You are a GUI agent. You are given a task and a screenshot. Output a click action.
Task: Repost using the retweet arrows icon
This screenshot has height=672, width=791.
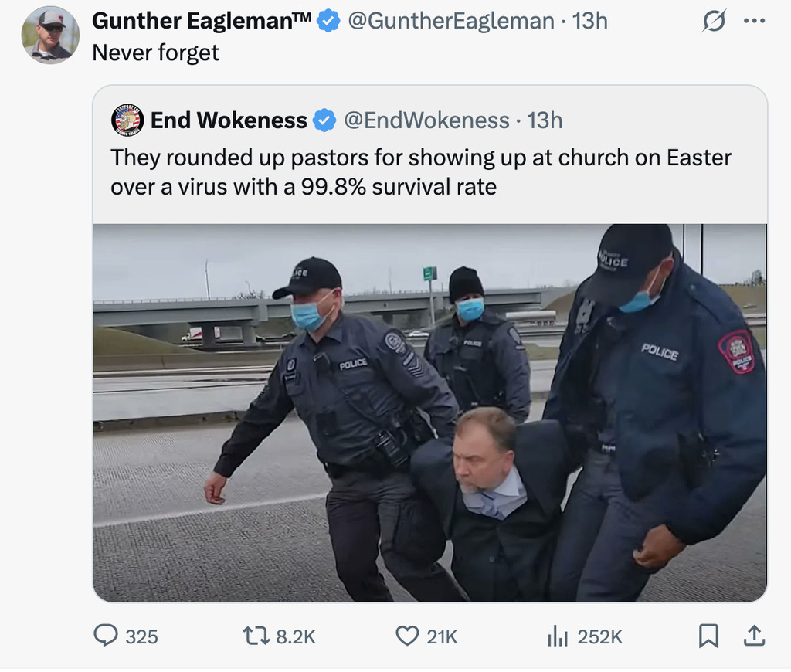point(256,636)
